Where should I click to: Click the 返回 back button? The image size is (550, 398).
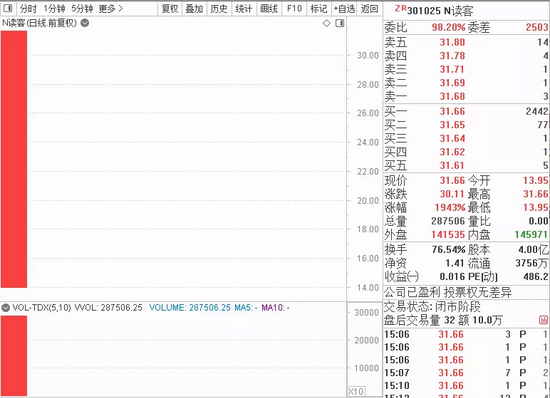point(370,8)
